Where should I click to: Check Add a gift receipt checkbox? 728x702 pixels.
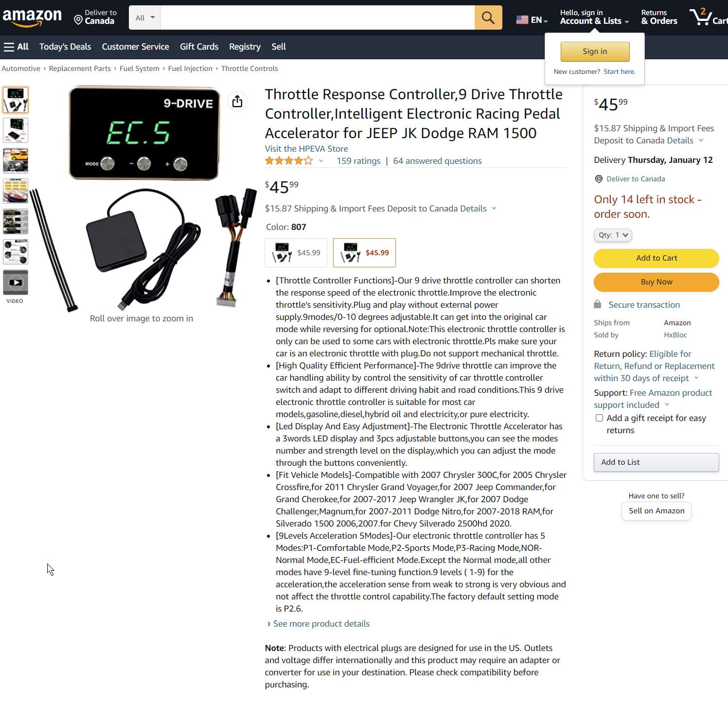point(599,418)
